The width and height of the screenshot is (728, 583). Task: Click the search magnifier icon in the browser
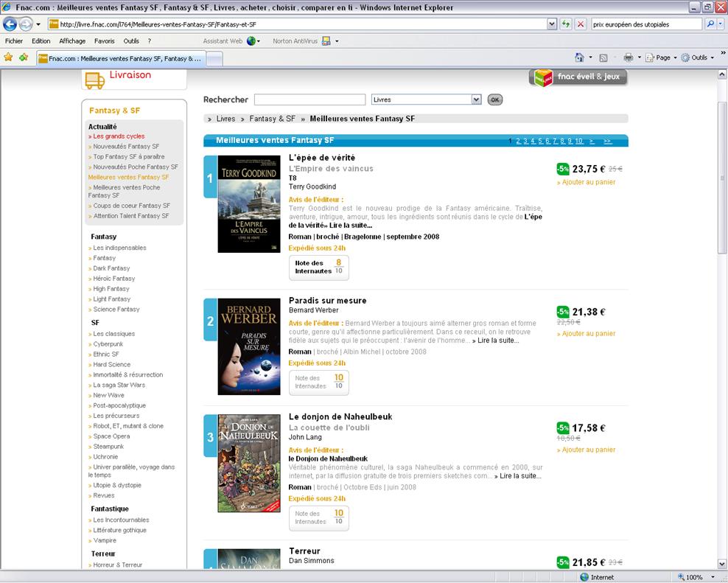tap(710, 24)
